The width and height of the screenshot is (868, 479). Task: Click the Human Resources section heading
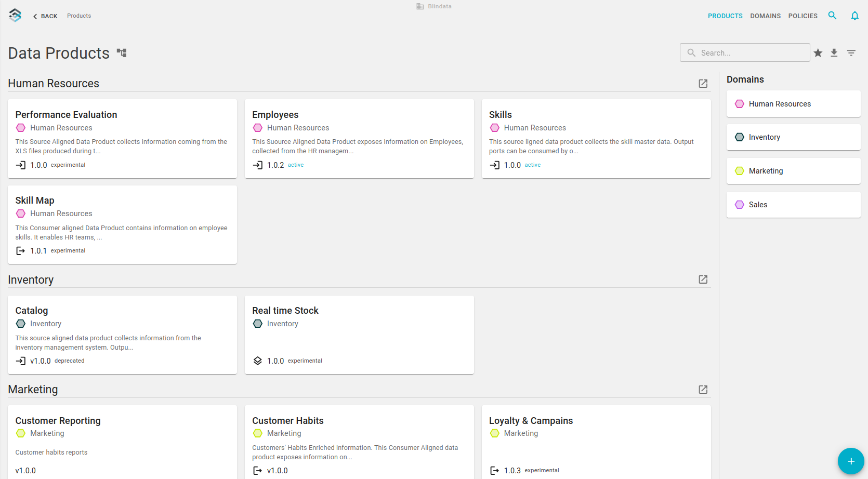[54, 84]
